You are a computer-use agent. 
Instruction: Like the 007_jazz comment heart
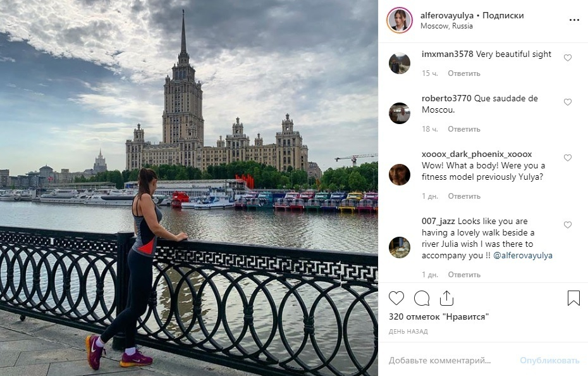pos(568,225)
